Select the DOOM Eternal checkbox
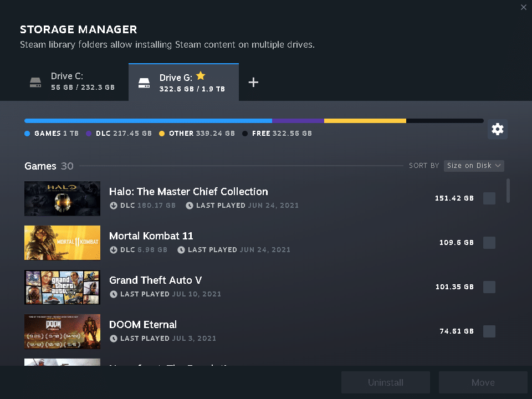 pos(489,331)
